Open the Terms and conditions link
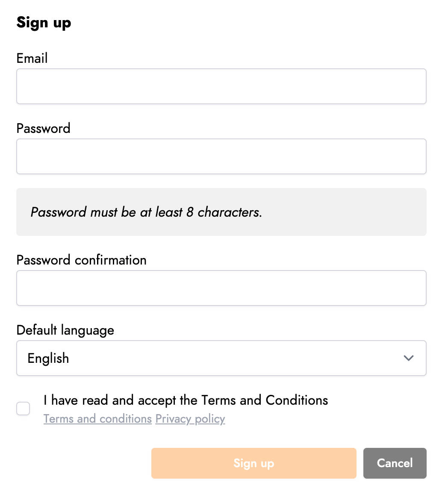This screenshot has width=448, height=500. (97, 419)
